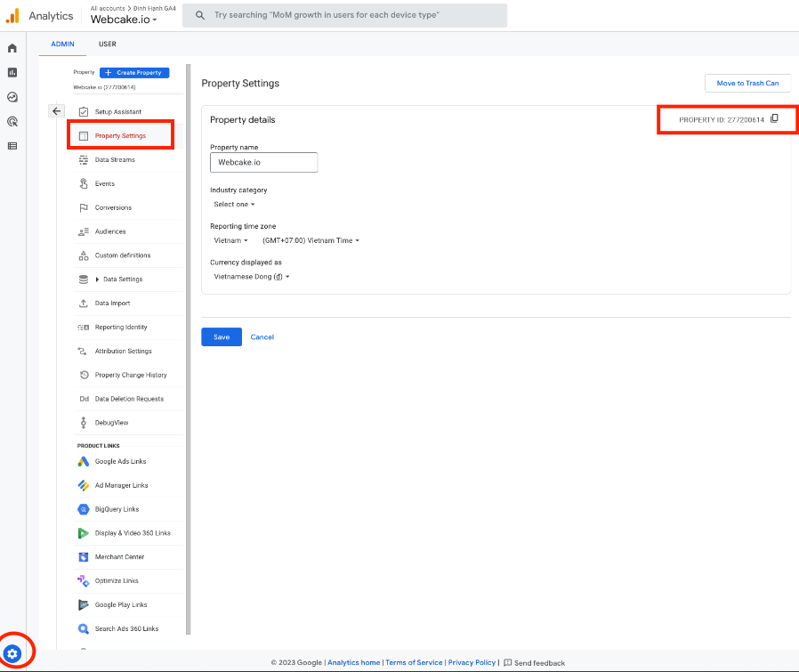Open the Explore icon in left rail
Screen dimensions: 799x672
click(12, 97)
